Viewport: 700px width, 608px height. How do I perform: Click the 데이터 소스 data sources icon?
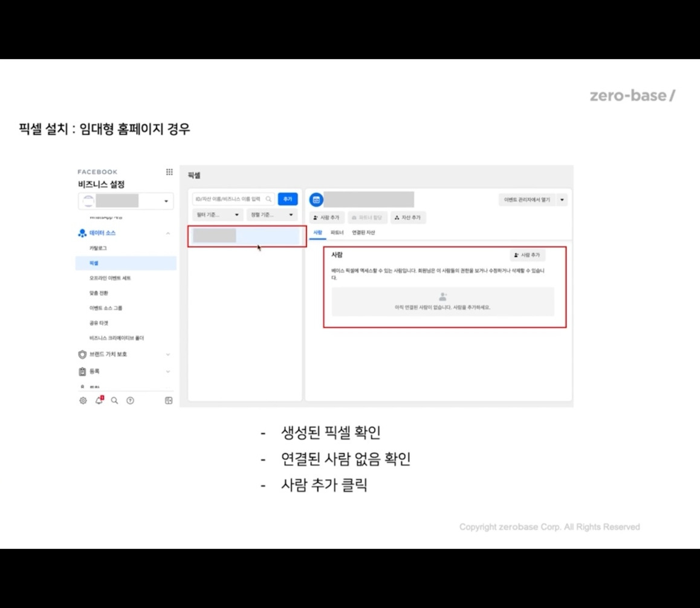click(82, 233)
